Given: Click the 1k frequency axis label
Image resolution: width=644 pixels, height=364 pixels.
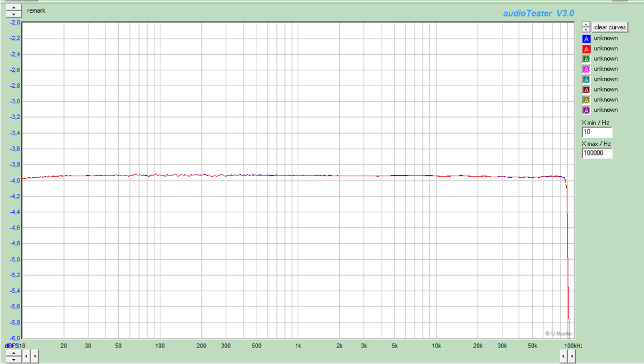Looking at the screenshot, I should point(298,346).
